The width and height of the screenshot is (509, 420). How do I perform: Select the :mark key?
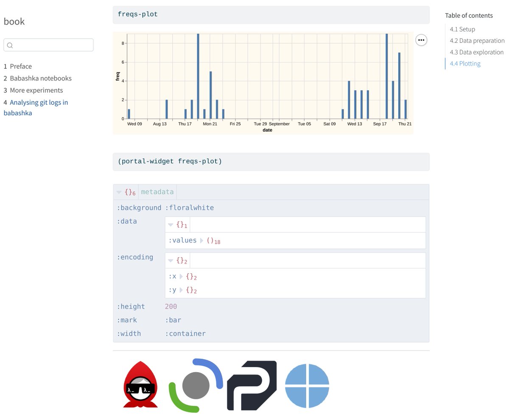click(127, 320)
